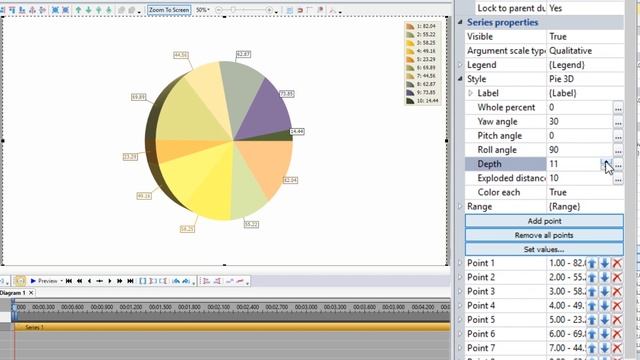
Task: Expand the Range property
Action: click(x=460, y=207)
